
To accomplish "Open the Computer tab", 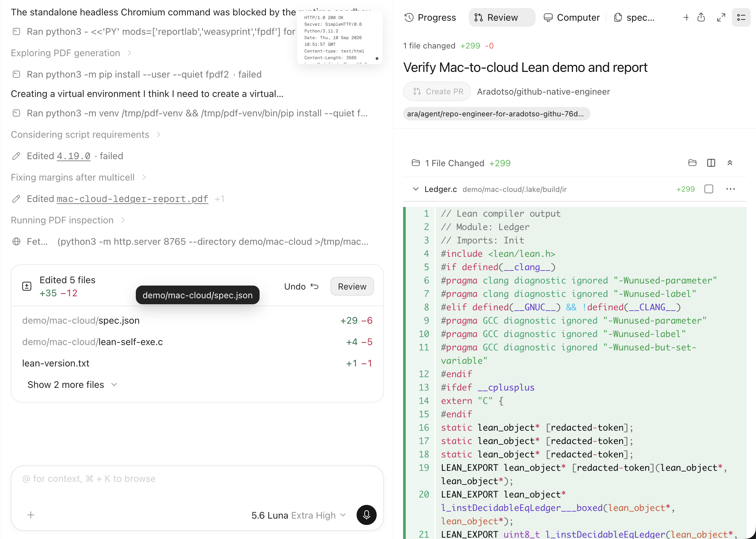I will click(572, 17).
